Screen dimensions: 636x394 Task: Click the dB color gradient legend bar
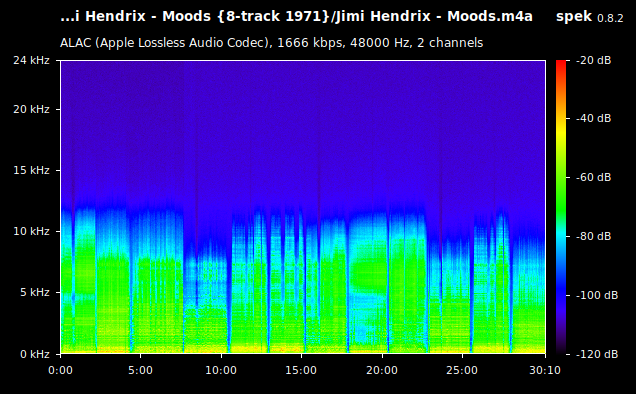click(x=561, y=207)
